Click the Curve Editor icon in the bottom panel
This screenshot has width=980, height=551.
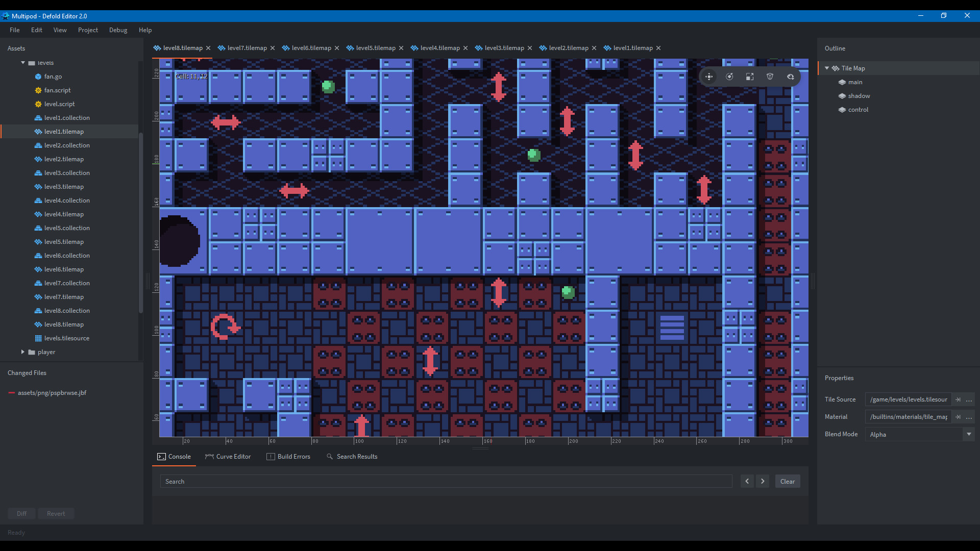click(x=209, y=457)
